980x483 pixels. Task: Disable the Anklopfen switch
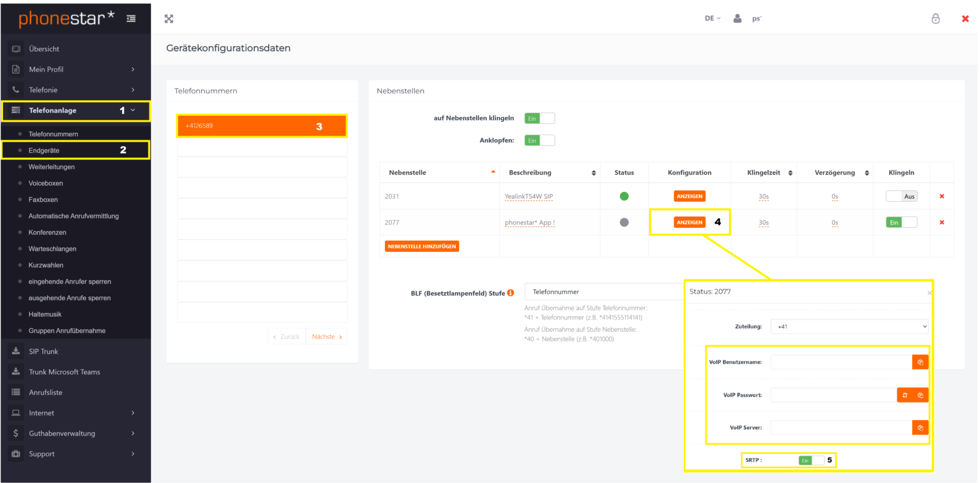click(x=539, y=140)
